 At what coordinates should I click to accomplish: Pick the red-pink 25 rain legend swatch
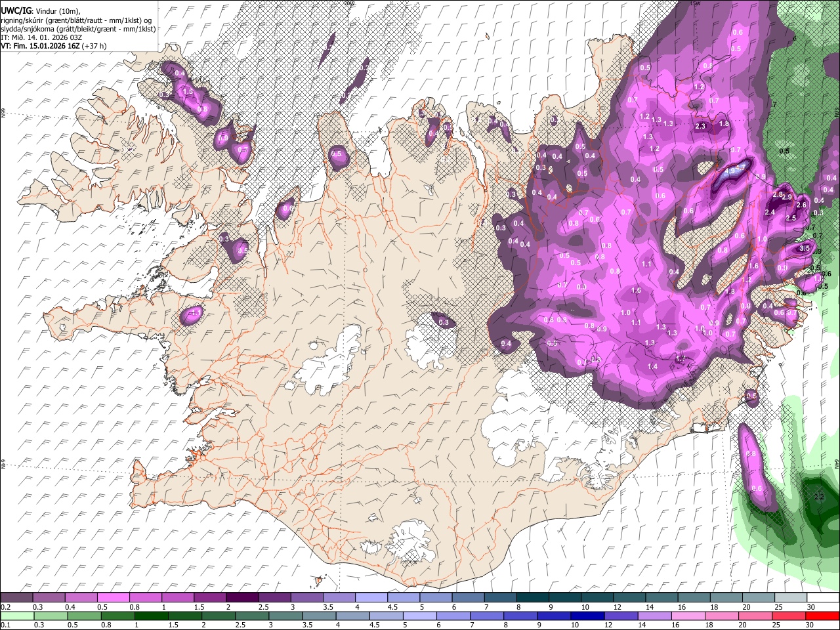[x=789, y=616]
